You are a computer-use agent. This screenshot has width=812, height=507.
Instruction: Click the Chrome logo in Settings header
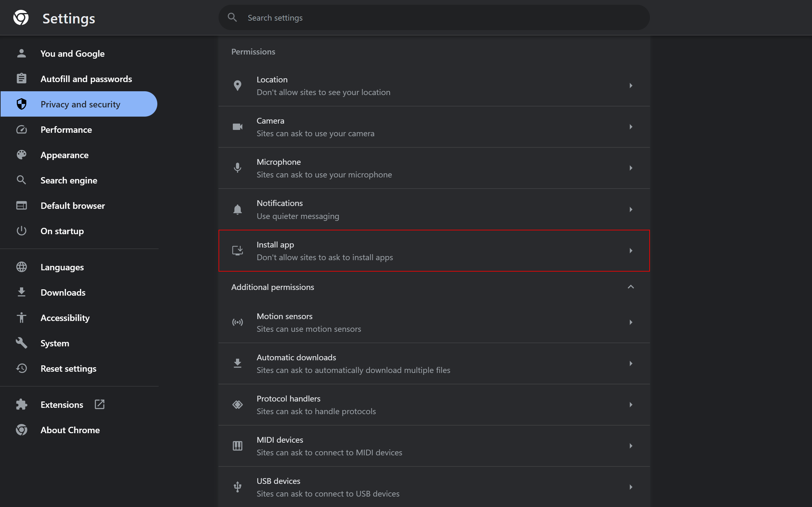point(21,18)
